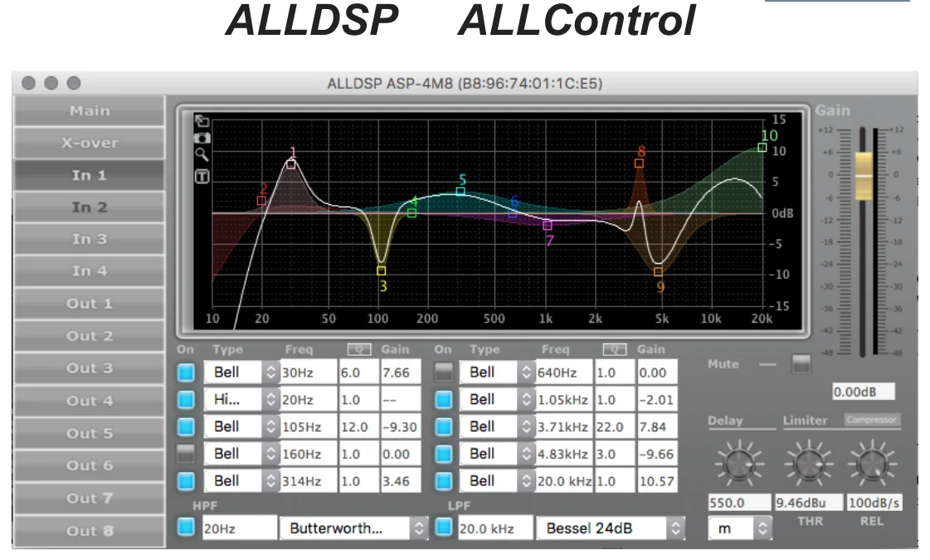Click the right Q header button
Viewport: 930px width, 560px height.
[615, 349]
